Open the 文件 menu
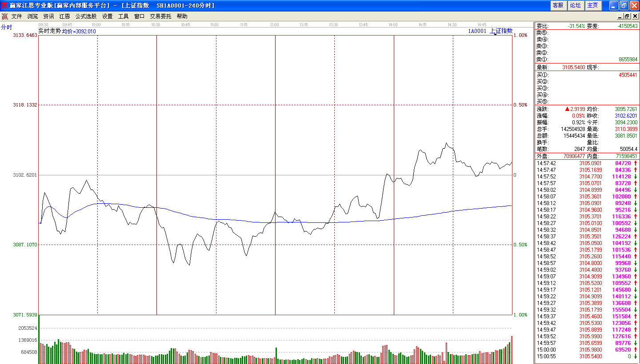Screen dimensions: 640x364 click(x=16, y=16)
